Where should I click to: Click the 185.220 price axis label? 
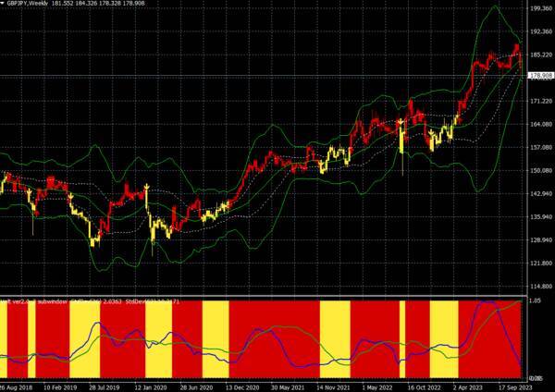[x=540, y=55]
